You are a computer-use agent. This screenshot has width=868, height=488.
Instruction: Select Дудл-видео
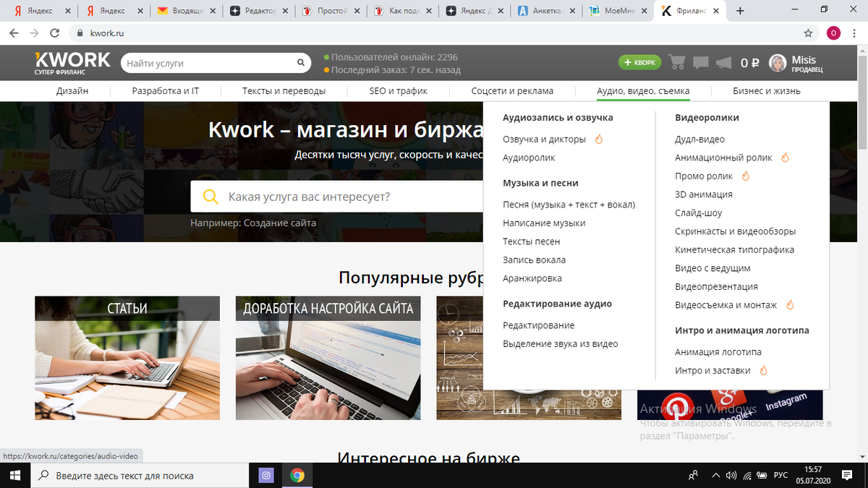click(699, 140)
